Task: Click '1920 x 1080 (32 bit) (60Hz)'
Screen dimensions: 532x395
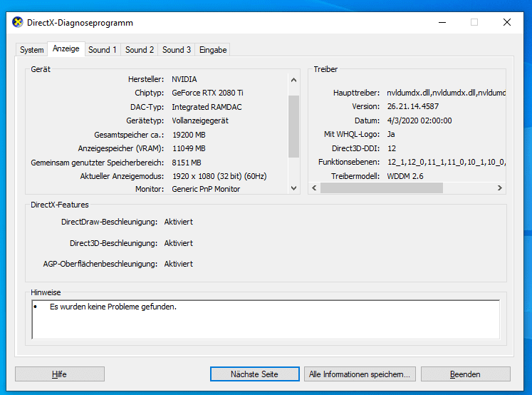Action: coord(219,176)
